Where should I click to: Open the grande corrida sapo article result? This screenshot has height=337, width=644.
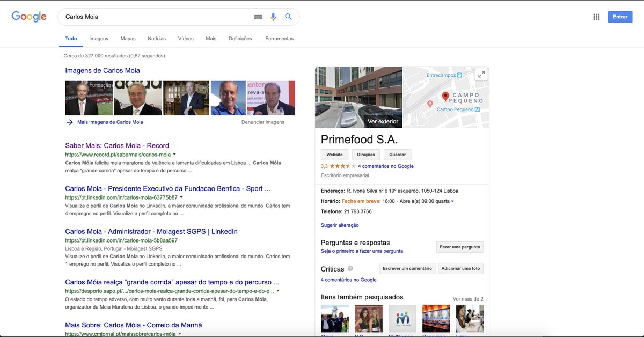tap(172, 282)
